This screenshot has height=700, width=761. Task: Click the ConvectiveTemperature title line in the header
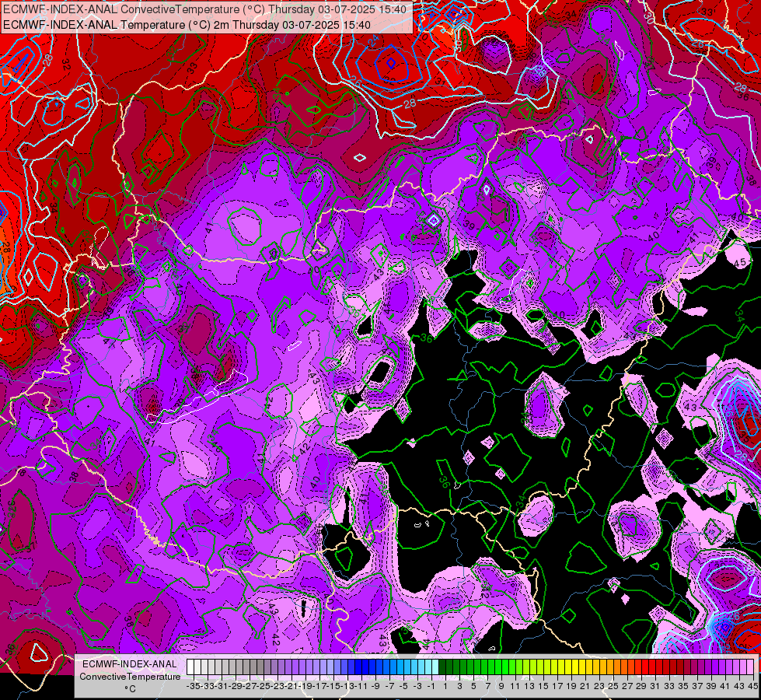[x=204, y=9]
